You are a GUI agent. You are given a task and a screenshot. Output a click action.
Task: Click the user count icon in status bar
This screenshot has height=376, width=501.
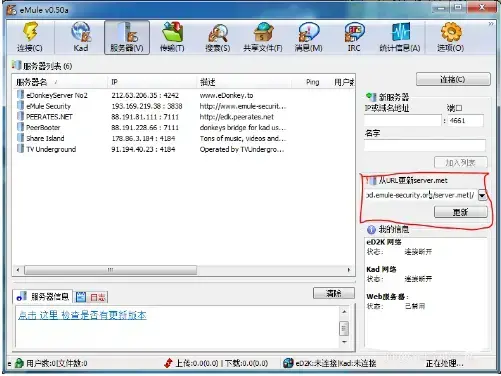point(19,363)
